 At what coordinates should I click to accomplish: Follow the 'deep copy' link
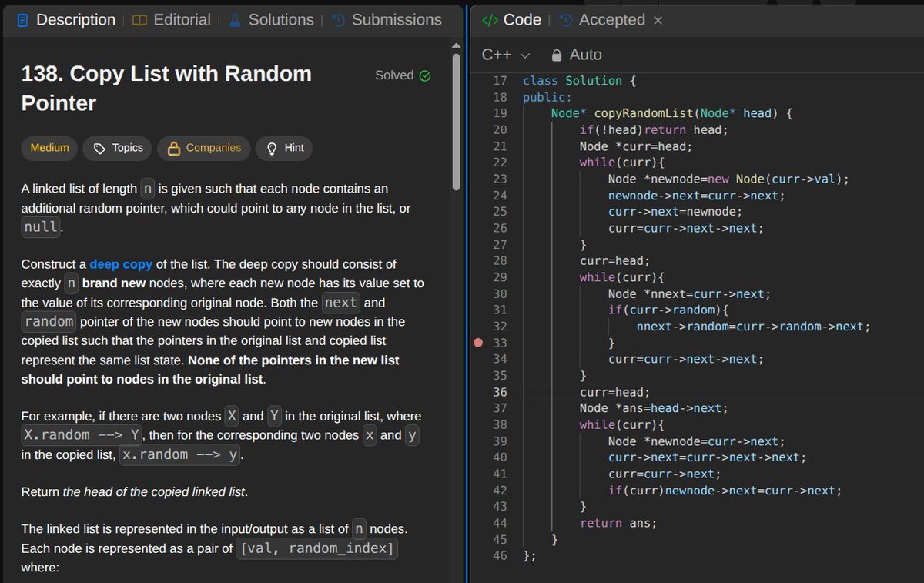tap(121, 264)
